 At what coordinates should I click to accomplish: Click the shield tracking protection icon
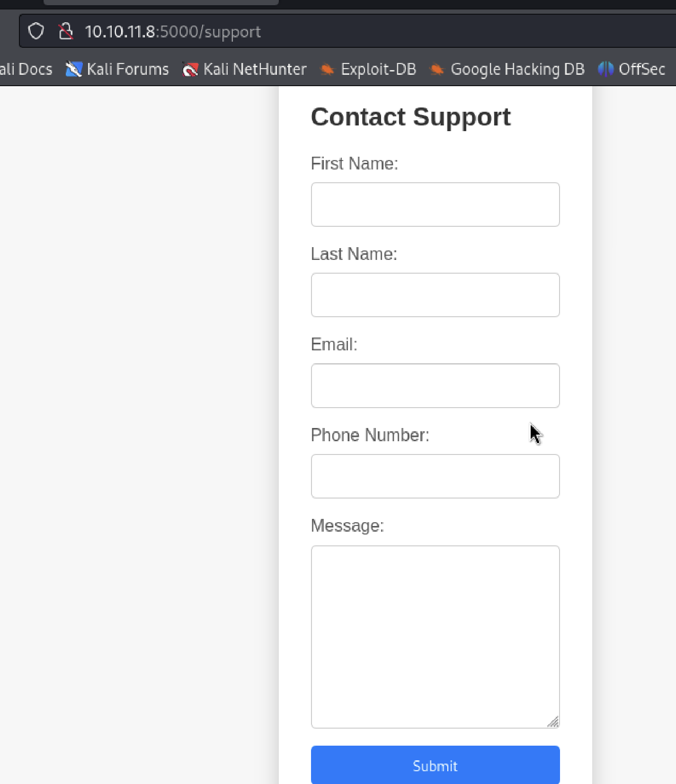[36, 31]
